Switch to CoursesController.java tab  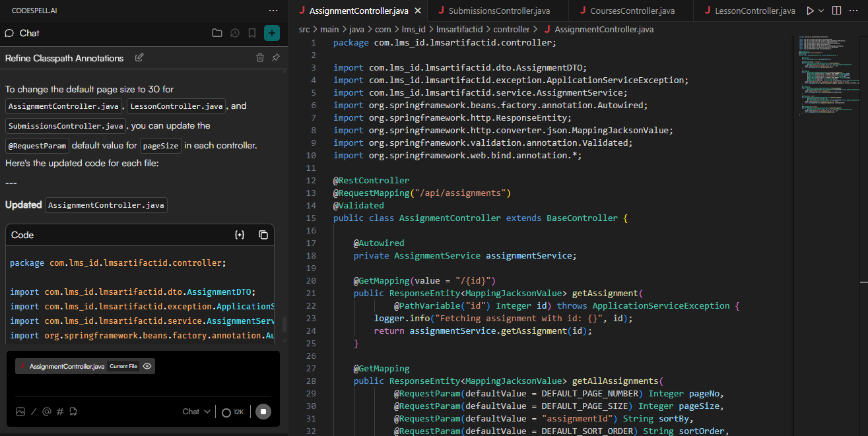pyautogui.click(x=632, y=11)
